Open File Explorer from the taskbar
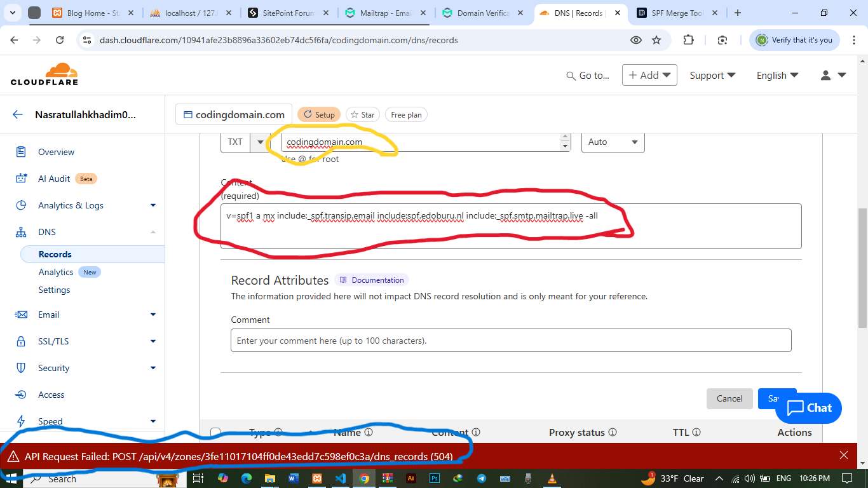The image size is (868, 488). tap(270, 478)
